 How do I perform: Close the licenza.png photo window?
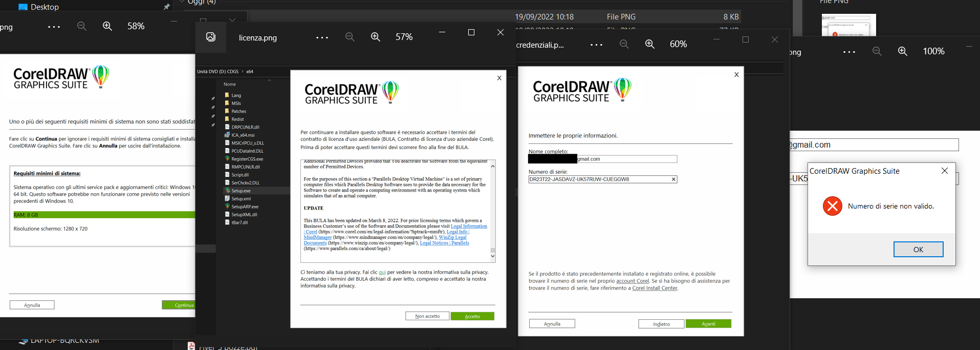tap(500, 32)
